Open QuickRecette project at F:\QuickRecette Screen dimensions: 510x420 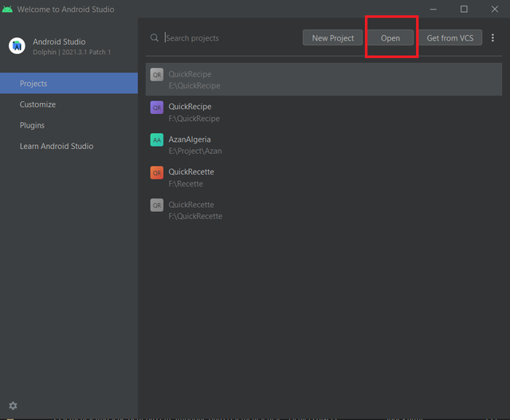(x=324, y=210)
